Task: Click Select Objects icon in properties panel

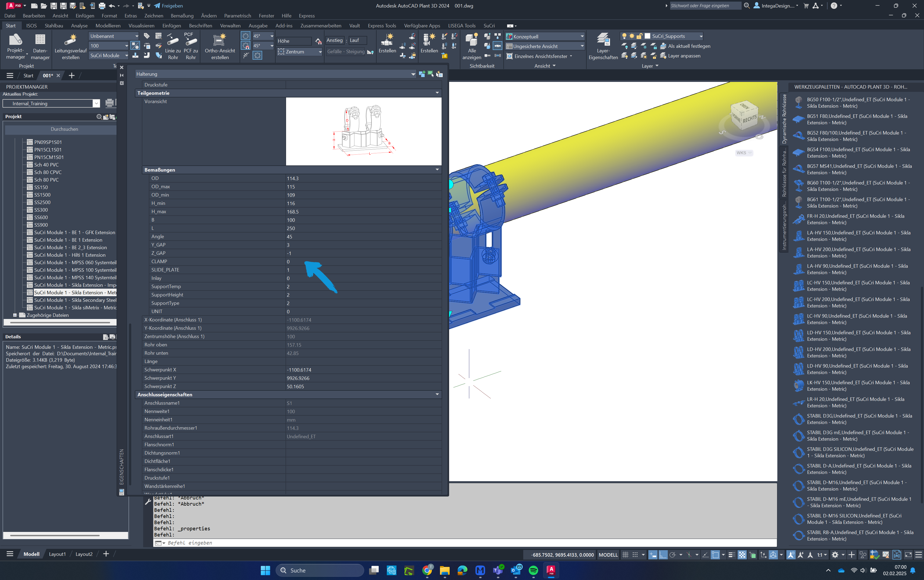Action: pos(431,74)
